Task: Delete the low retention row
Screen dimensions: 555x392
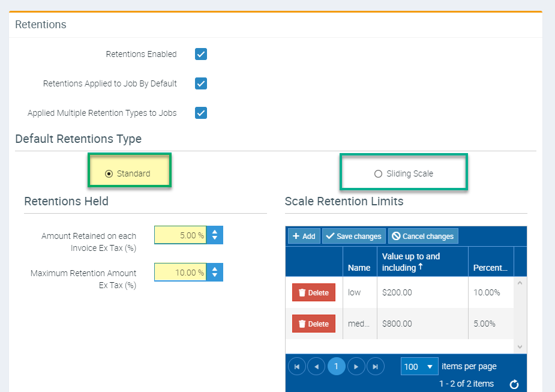Action: coord(313,293)
